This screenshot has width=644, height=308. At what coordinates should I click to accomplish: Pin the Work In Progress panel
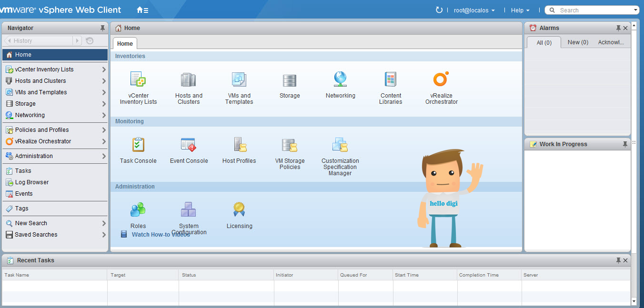pyautogui.click(x=625, y=144)
